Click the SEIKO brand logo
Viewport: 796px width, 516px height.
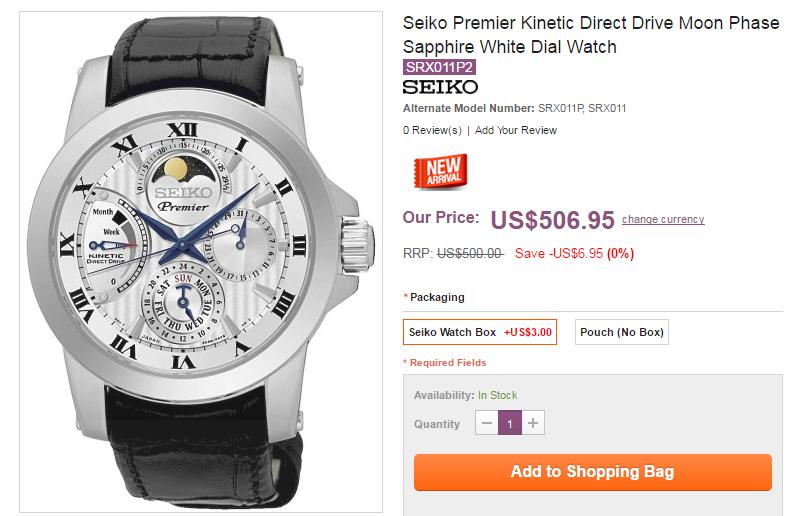coord(440,87)
